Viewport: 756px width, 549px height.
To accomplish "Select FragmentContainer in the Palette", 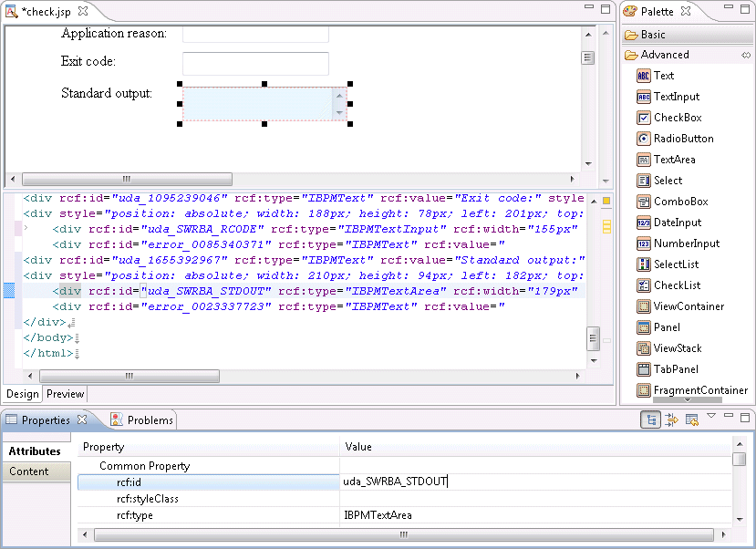I will pos(692,390).
